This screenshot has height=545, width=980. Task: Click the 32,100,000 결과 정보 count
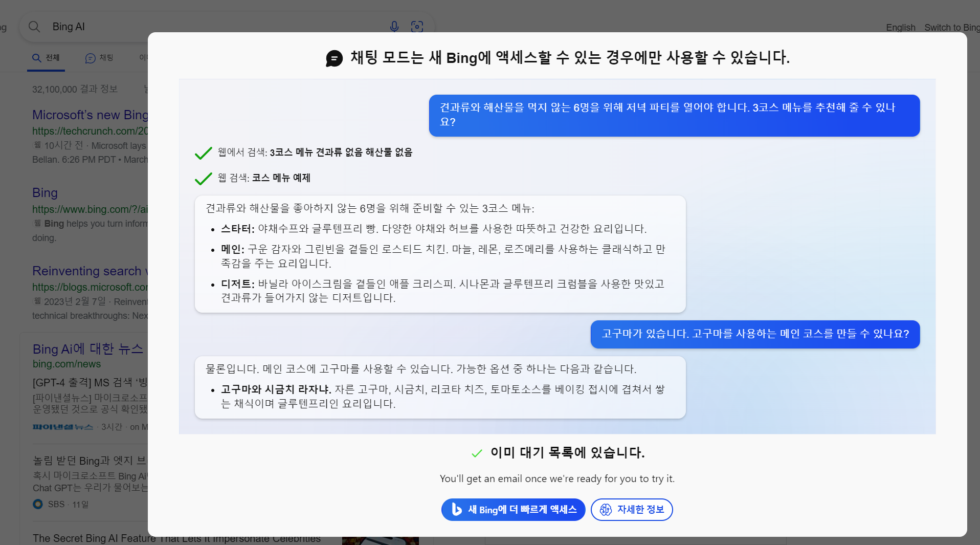(x=75, y=89)
